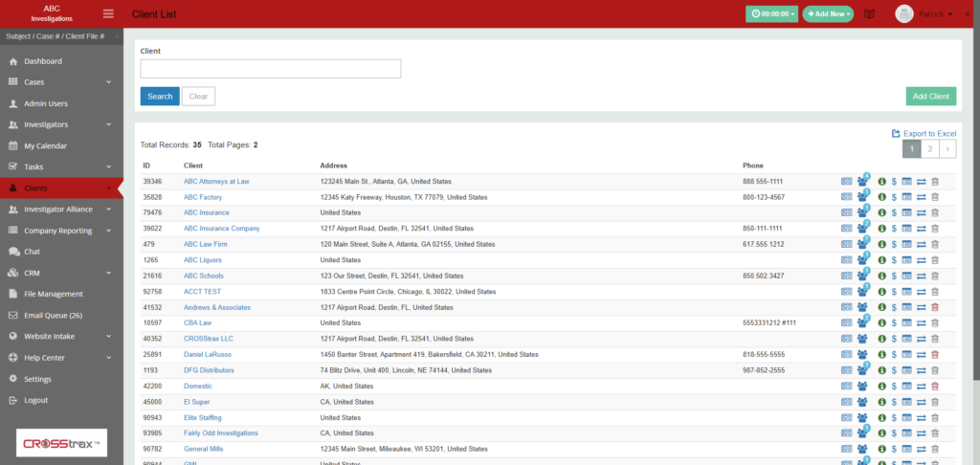Expand the Investigator Alliance menu
The height and width of the screenshot is (465, 980).
(x=61, y=210)
